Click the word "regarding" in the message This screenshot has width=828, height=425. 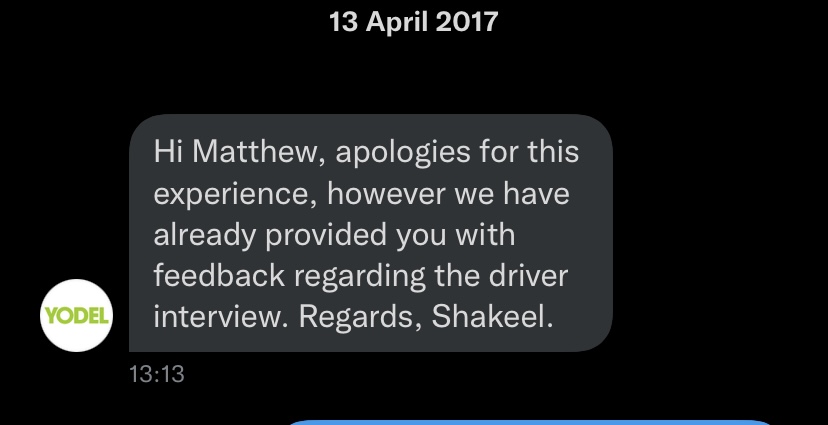pyautogui.click(x=360, y=277)
